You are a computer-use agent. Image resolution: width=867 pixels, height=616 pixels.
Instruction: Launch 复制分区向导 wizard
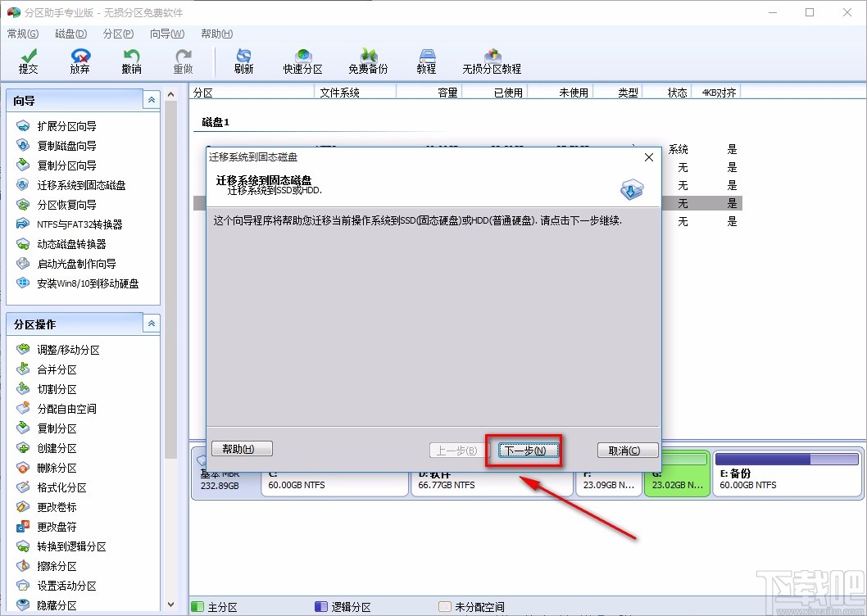pos(57,165)
